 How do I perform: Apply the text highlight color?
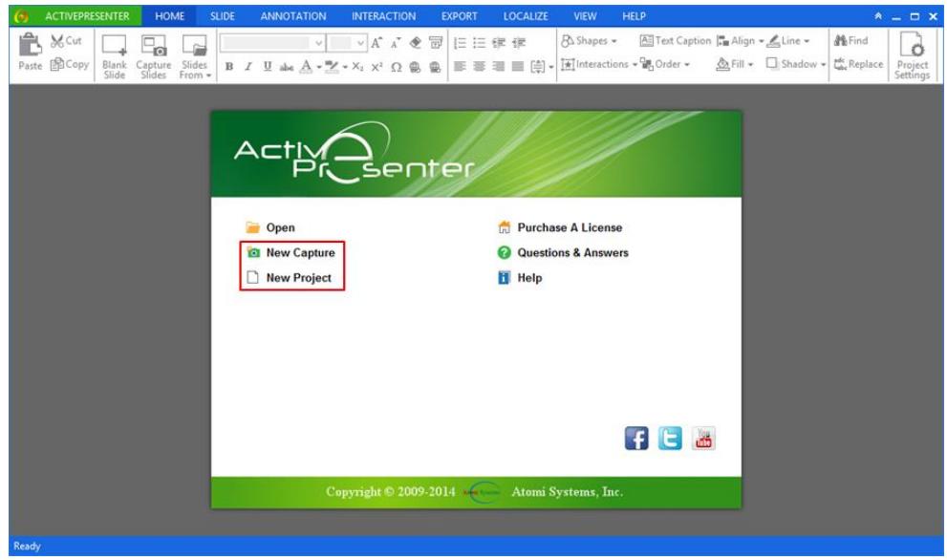click(x=332, y=67)
